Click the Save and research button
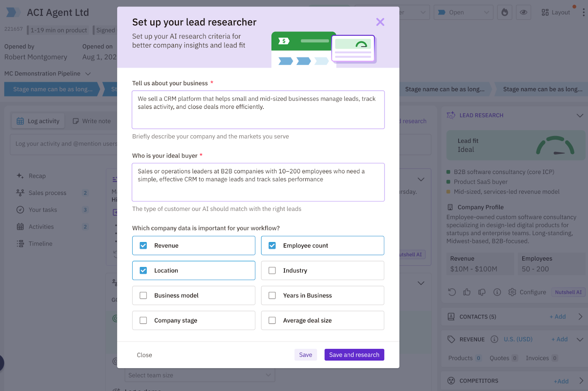Screen dimensions: 588x391 coord(354,355)
